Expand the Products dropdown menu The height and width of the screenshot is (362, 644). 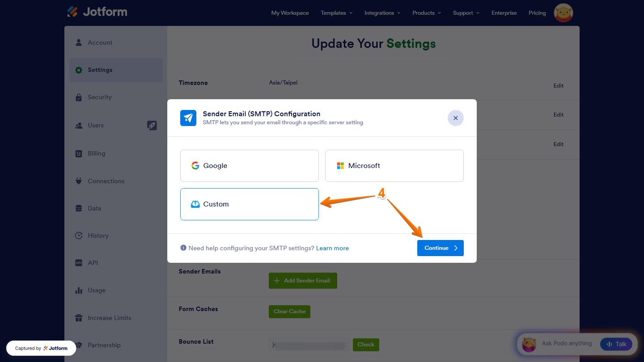pyautogui.click(x=427, y=13)
